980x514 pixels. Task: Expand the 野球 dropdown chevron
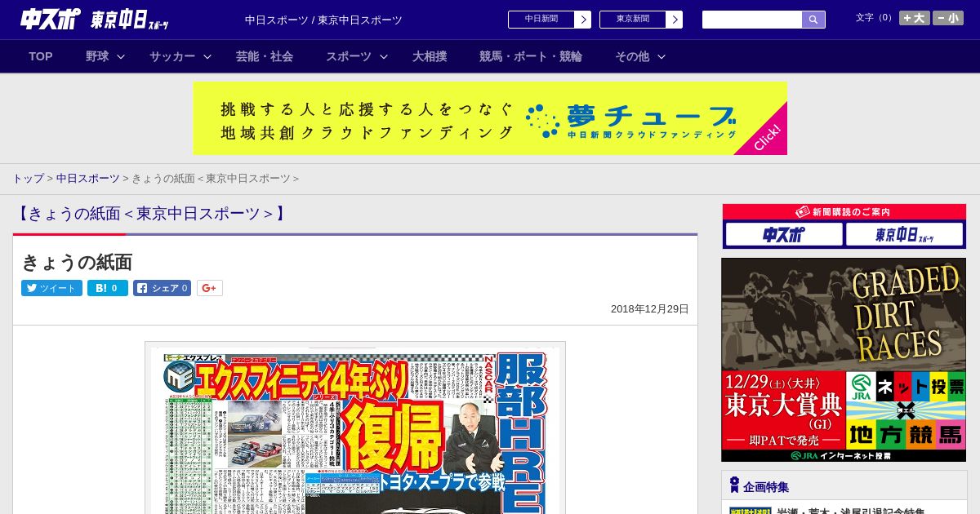click(x=121, y=56)
